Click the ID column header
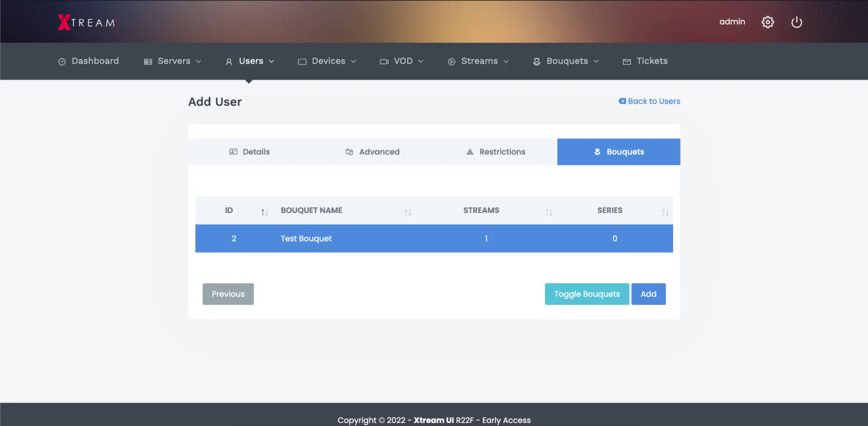 (x=229, y=210)
